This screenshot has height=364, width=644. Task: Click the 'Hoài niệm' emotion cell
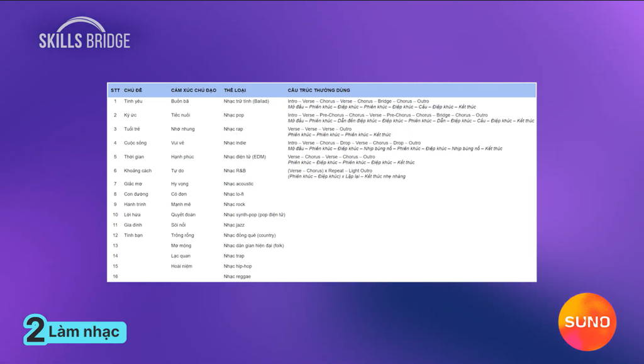tap(182, 266)
